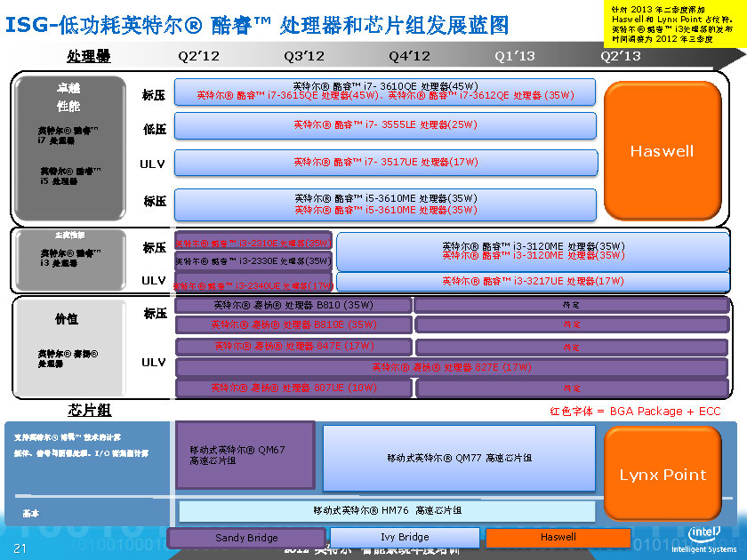Screen dimensions: 747x560
Task: Click the 标压 label beside i5-3610ME
Action: point(155,202)
